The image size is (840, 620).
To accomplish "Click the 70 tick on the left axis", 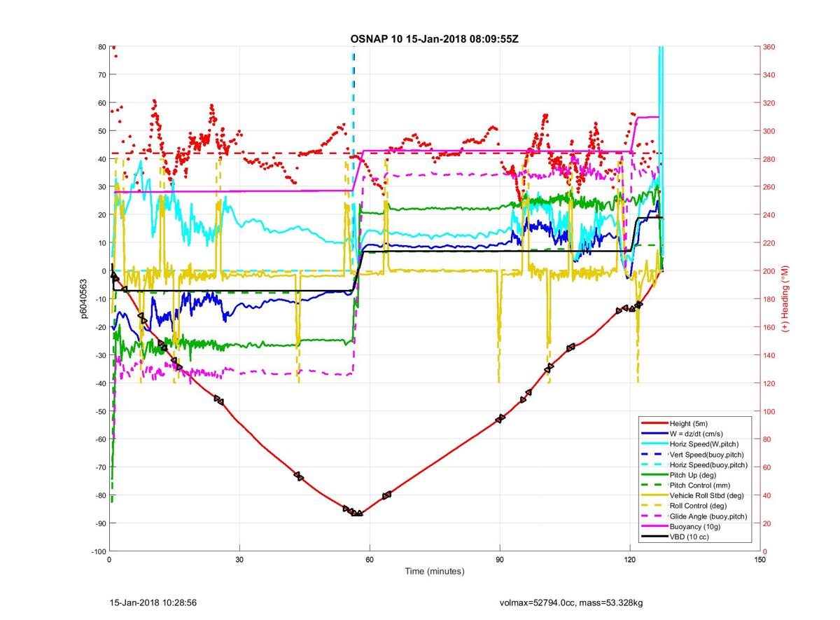I will tap(101, 75).
